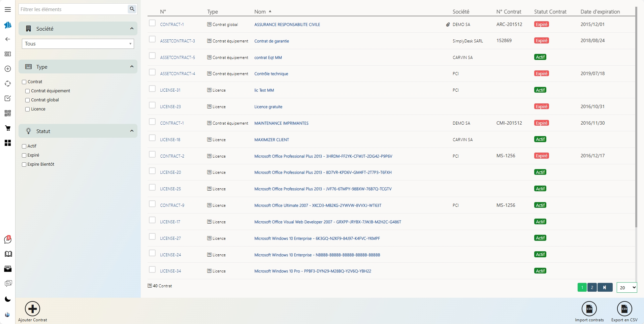Screen dimensions: 644x324
Task: Open the shopping cart sidebar icon
Action: point(8,128)
